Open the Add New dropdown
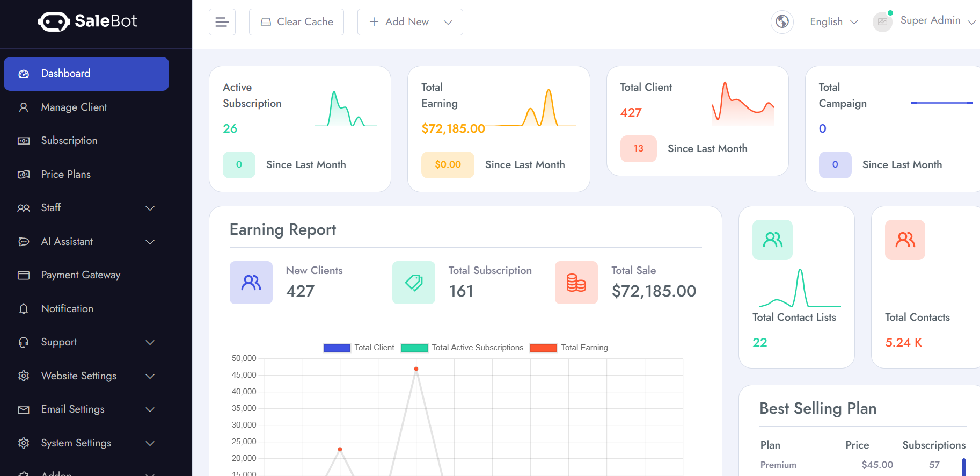This screenshot has width=980, height=476. point(410,22)
